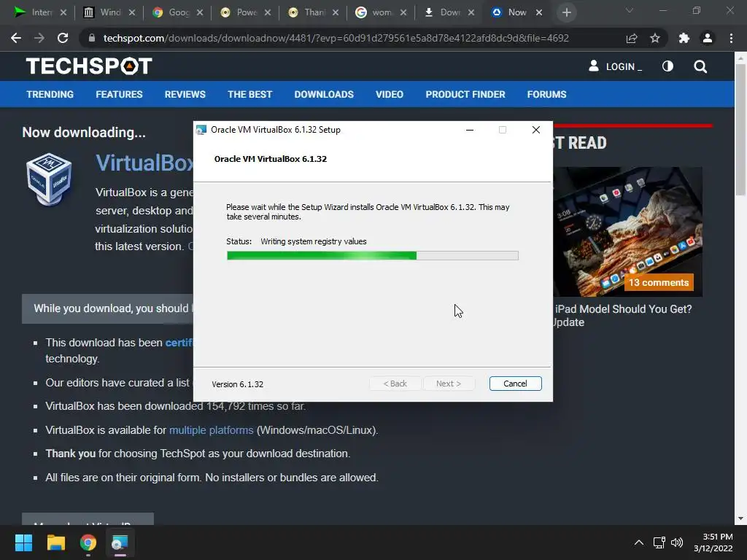Open the taskbar clock and date
This screenshot has width=747, height=560.
713,542
